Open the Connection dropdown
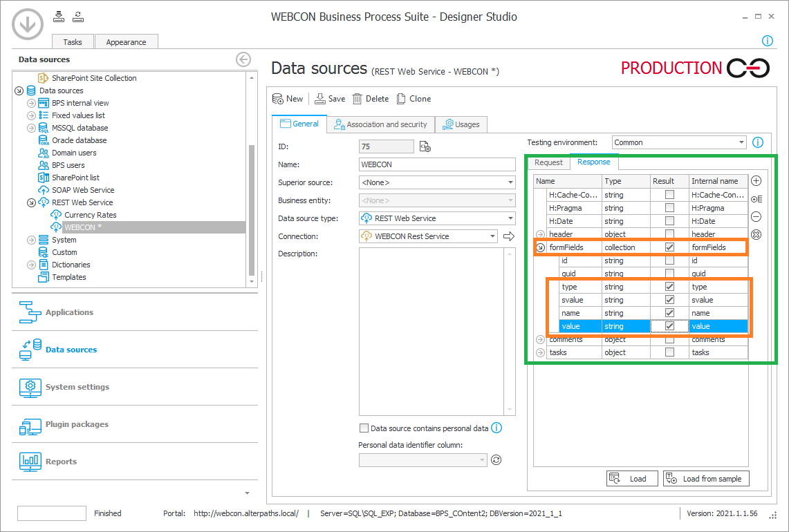Image resolution: width=789 pixels, height=532 pixels. click(x=492, y=236)
